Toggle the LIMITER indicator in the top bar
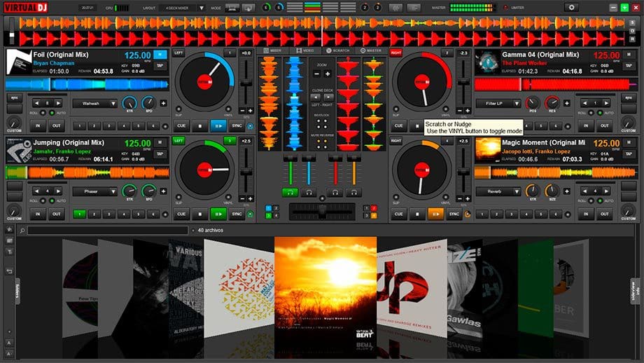Screen dimensions: 644x363 point(505,8)
